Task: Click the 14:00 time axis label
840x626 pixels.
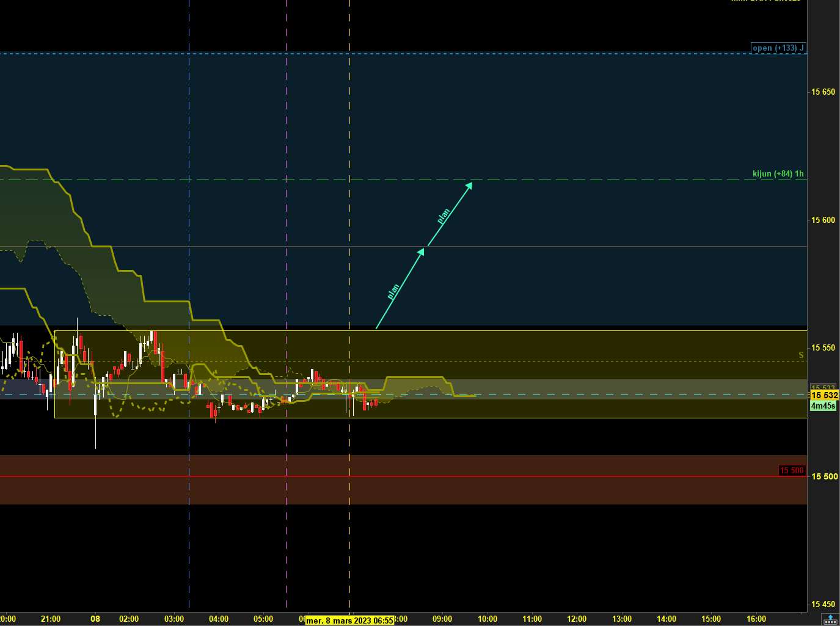Action: (667, 619)
